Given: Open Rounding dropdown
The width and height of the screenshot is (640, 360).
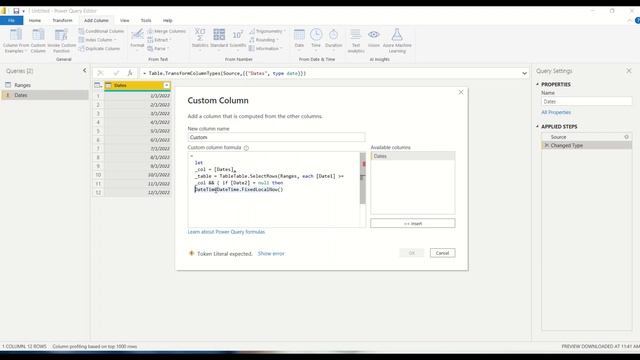Looking at the screenshot, I should click(x=264, y=40).
